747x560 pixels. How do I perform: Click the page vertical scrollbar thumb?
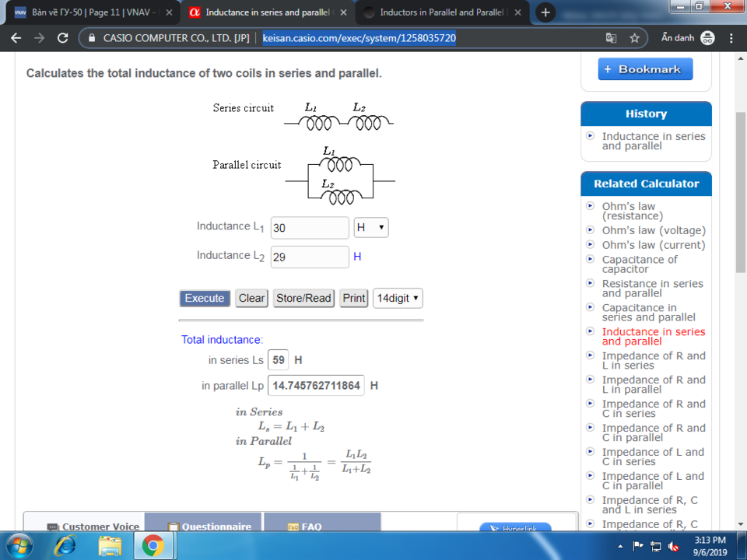pos(740,192)
